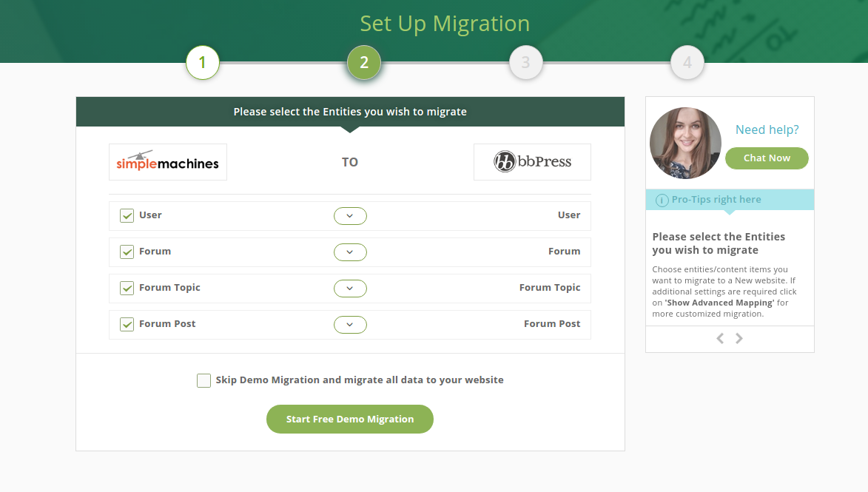Expand the Forum Topic mapping dropdown
The height and width of the screenshot is (492, 868).
point(350,289)
